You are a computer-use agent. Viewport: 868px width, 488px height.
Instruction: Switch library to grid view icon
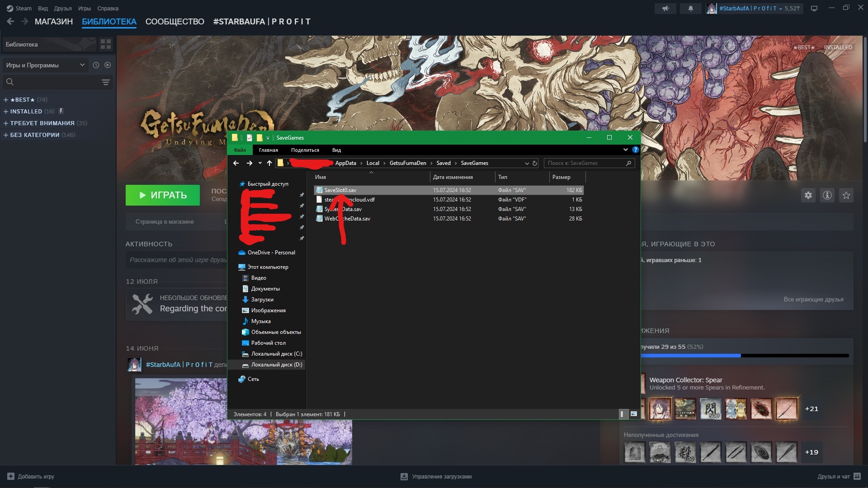[x=106, y=44]
